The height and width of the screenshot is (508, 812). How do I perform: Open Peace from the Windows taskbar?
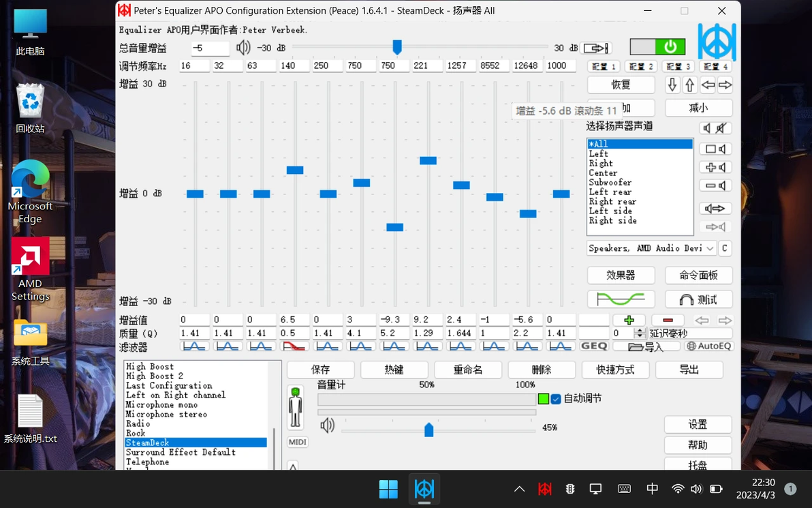point(424,489)
